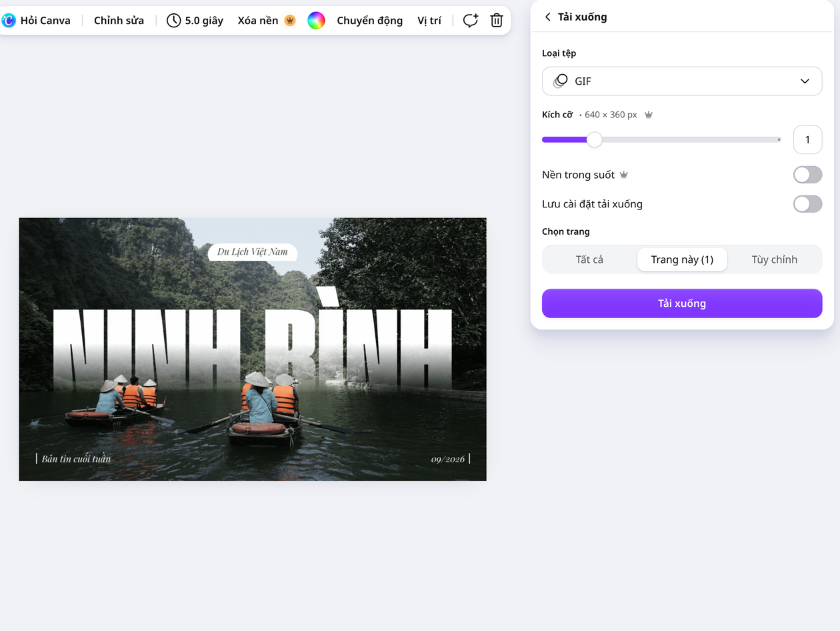Select the Bản tin cuối tuần caption
The image size is (840, 631).
coord(76,459)
